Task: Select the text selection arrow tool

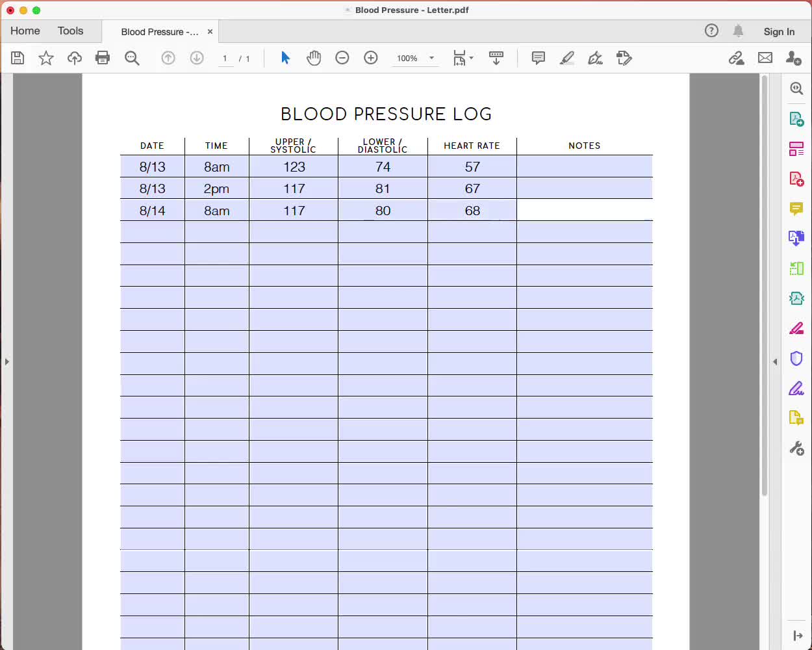Action: pos(285,58)
